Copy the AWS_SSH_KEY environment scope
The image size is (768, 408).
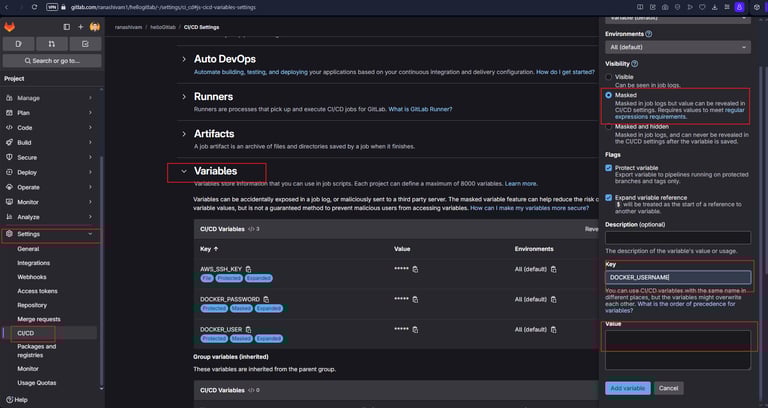pos(553,269)
